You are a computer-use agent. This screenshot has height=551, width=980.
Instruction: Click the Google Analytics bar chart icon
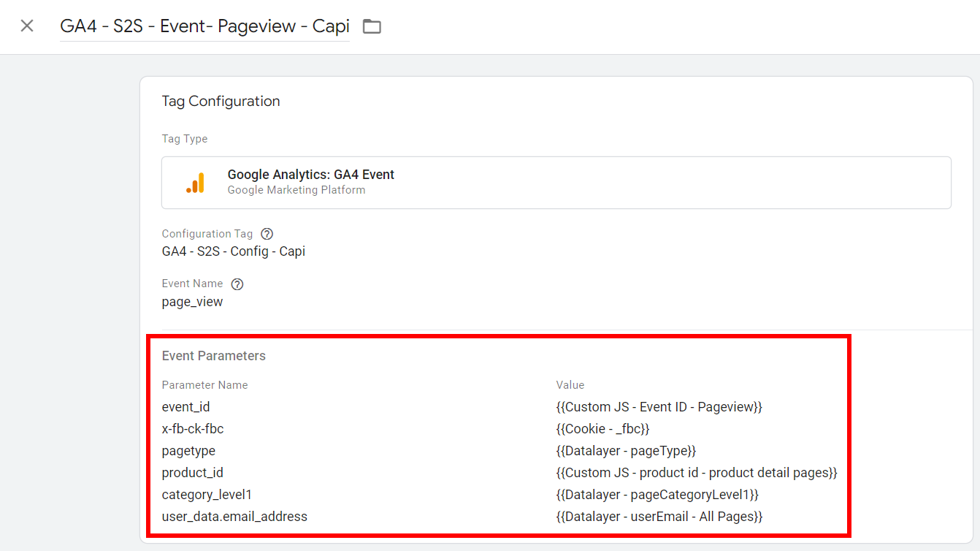click(195, 183)
